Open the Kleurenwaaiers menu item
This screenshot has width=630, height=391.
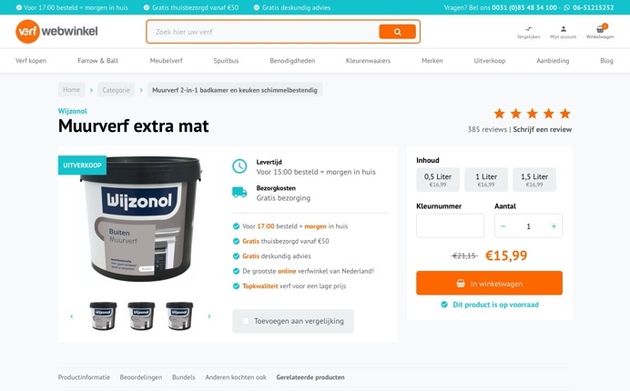click(x=368, y=61)
